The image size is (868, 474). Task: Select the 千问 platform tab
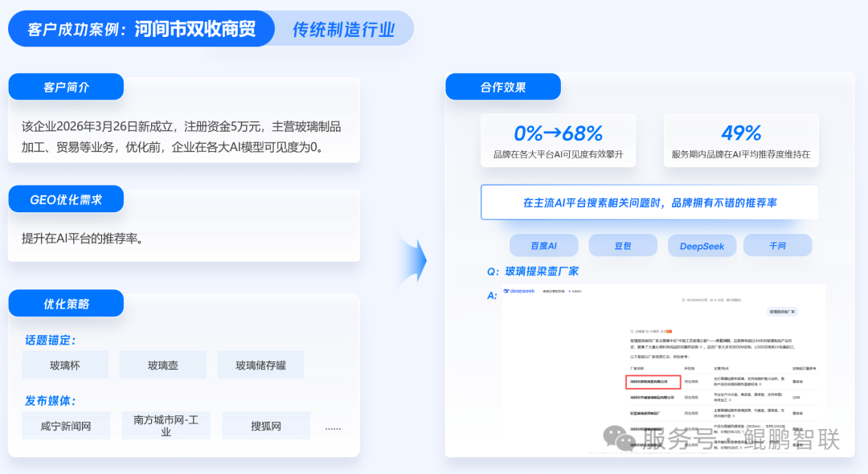[777, 246]
